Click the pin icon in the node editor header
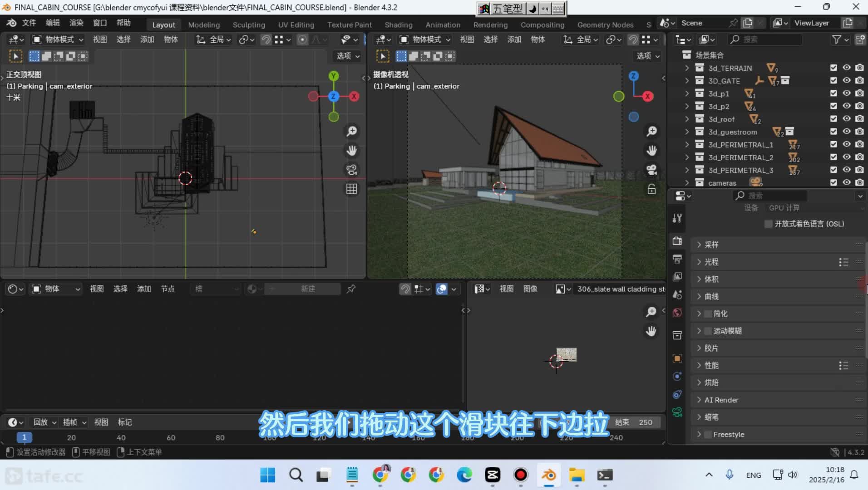This screenshot has width=868, height=490. click(x=351, y=289)
